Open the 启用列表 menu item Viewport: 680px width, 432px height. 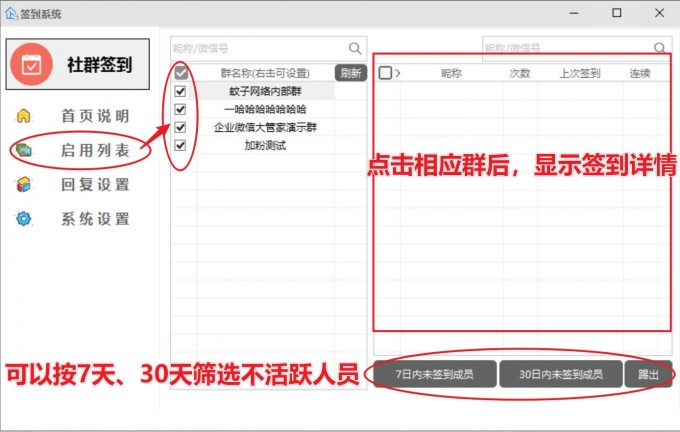click(x=95, y=150)
